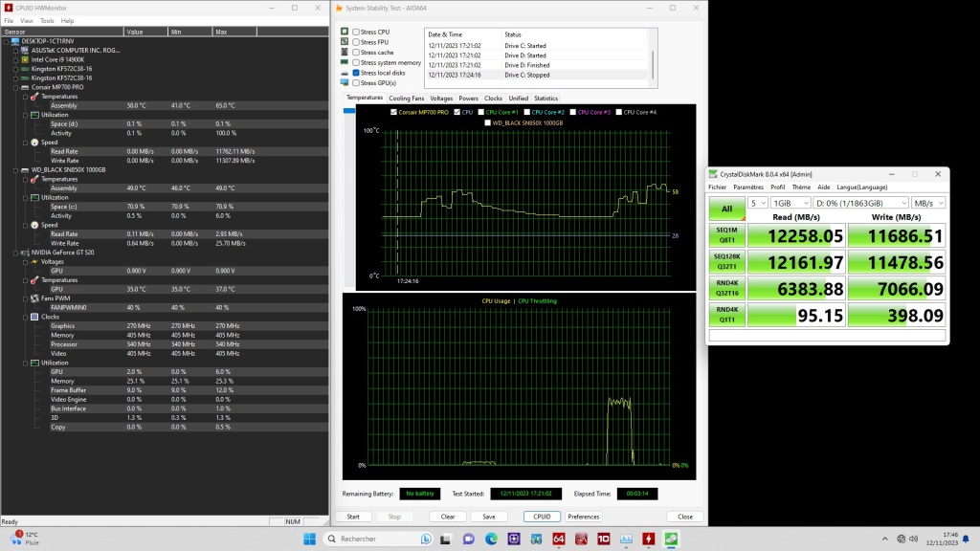Viewport: 980px width, 551px height.
Task: Enable the Stress CPU checkbox
Action: (354, 32)
